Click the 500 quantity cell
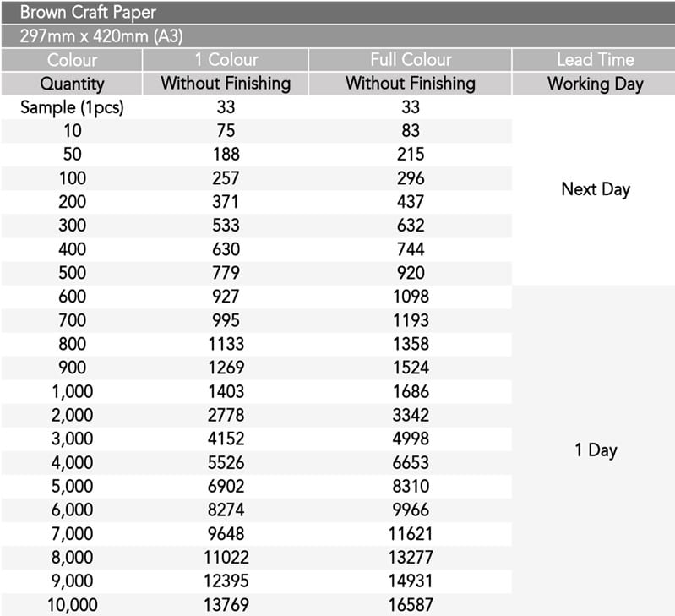The width and height of the screenshot is (675, 616). (73, 273)
